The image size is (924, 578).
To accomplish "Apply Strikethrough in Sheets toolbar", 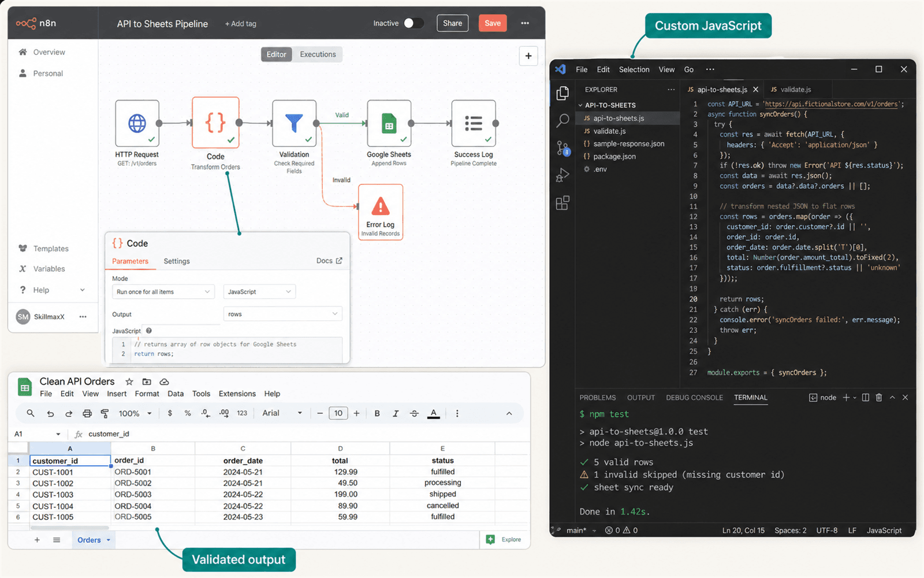I will tap(414, 413).
